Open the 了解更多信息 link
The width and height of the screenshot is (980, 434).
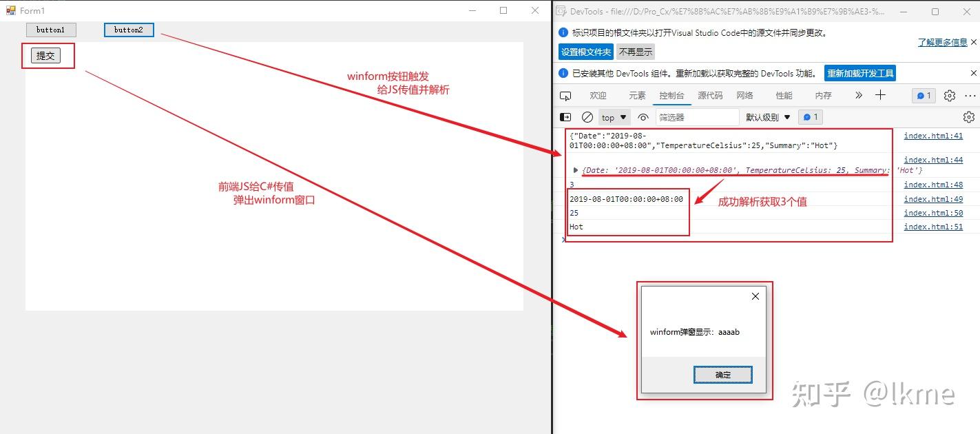point(943,41)
